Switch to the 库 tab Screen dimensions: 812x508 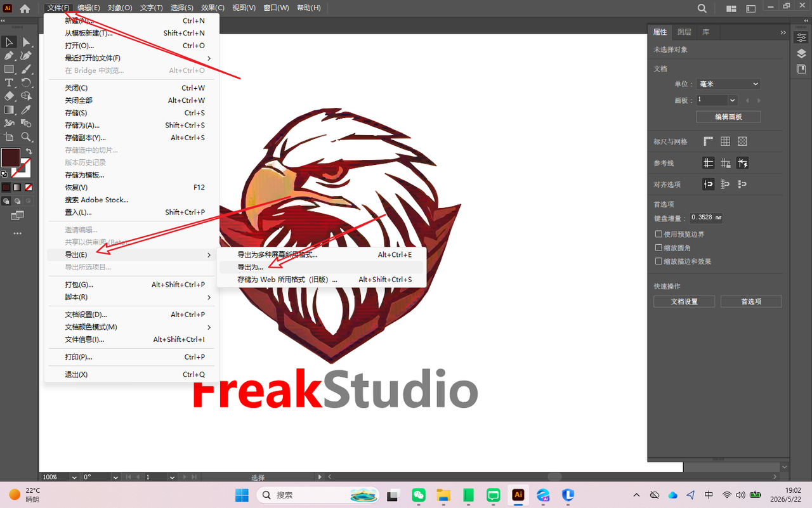pyautogui.click(x=706, y=32)
